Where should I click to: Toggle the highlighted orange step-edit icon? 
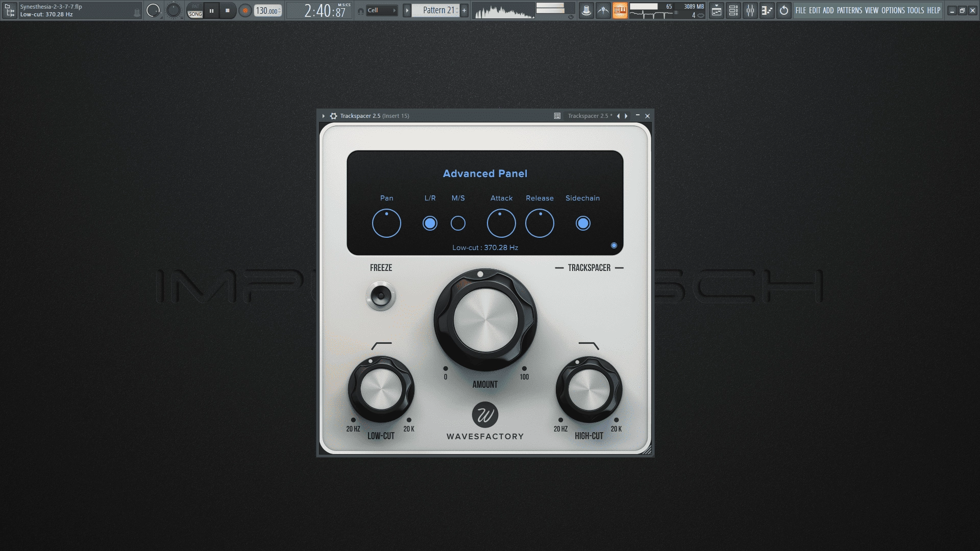[620, 10]
